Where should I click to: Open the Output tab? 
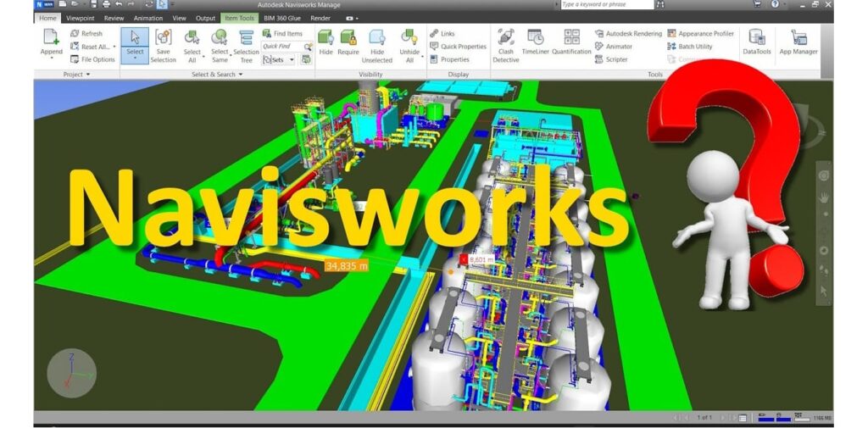tap(205, 19)
